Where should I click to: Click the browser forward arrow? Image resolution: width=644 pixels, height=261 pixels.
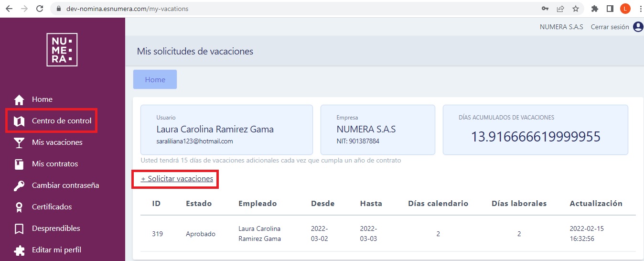24,9
